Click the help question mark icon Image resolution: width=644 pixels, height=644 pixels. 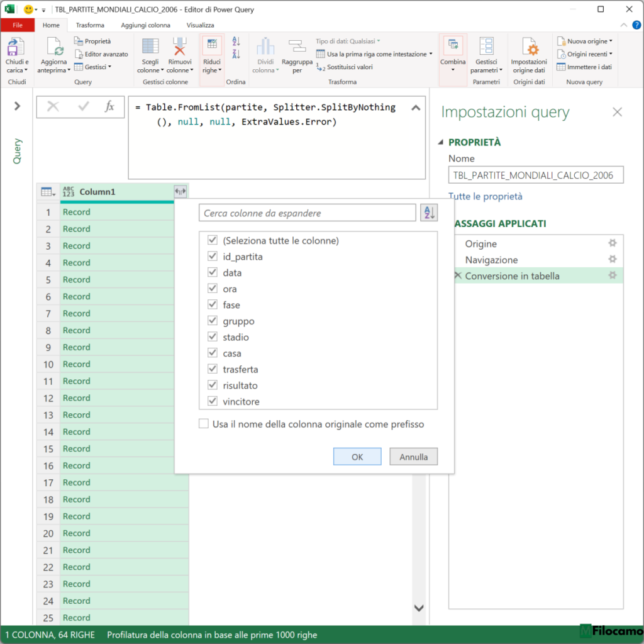[x=636, y=25]
